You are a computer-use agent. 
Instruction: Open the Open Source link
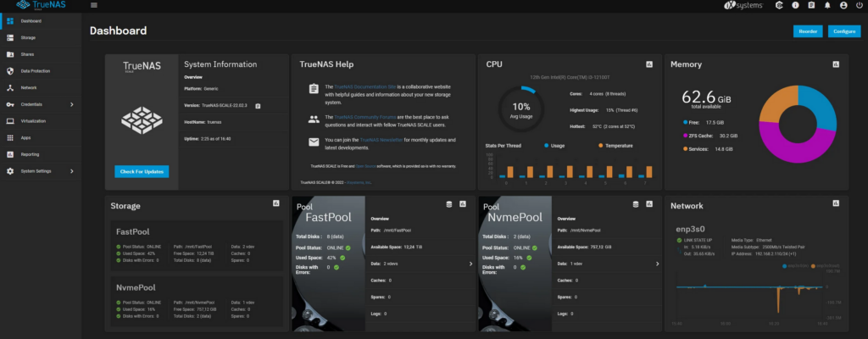pos(365,165)
